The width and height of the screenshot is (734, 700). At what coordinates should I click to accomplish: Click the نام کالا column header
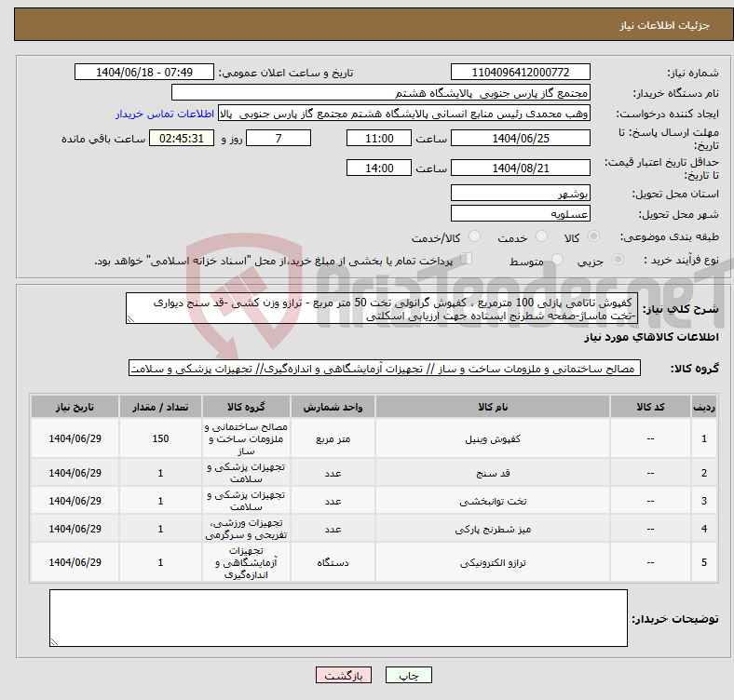pos(493,407)
